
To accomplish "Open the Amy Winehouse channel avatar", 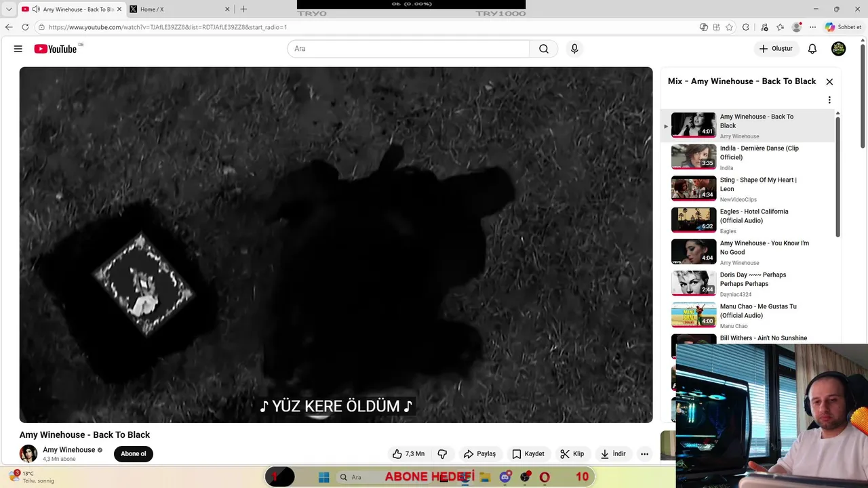I will pos(28,453).
